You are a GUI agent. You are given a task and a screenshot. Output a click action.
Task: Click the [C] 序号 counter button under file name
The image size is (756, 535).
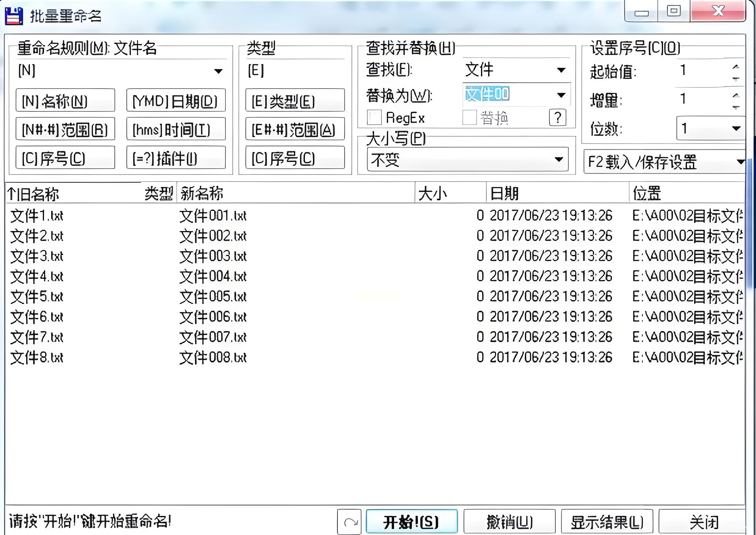[x=65, y=158]
